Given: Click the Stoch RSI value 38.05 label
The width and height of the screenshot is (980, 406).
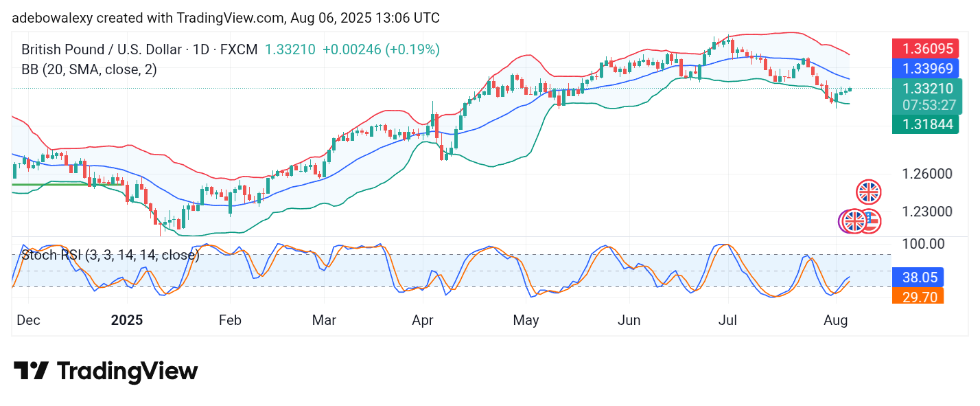Looking at the screenshot, I should click(x=918, y=277).
